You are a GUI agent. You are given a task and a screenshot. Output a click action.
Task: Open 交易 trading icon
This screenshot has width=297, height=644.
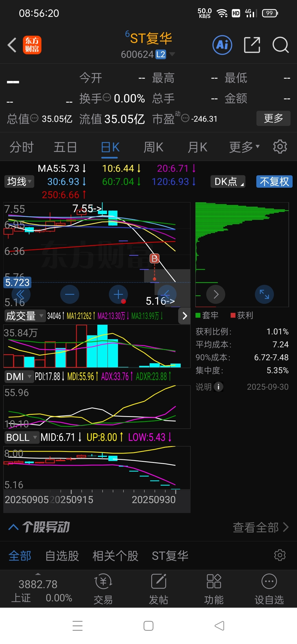tap(103, 589)
